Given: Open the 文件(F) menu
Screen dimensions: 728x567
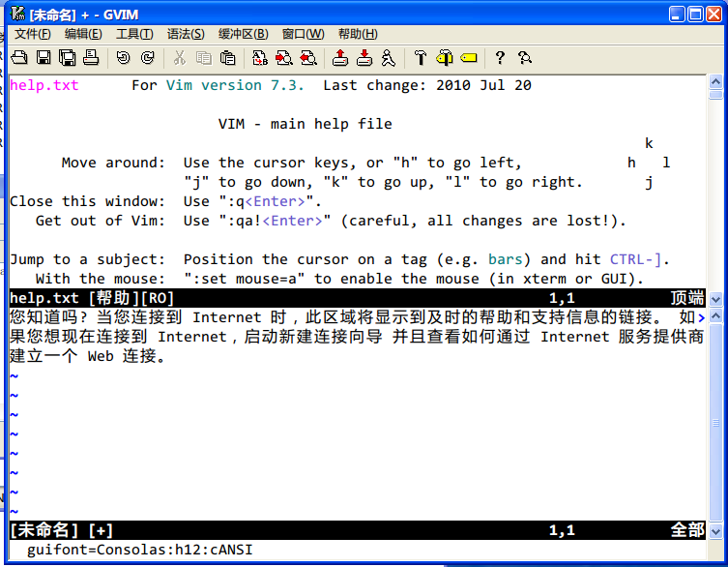Looking at the screenshot, I should (33, 34).
